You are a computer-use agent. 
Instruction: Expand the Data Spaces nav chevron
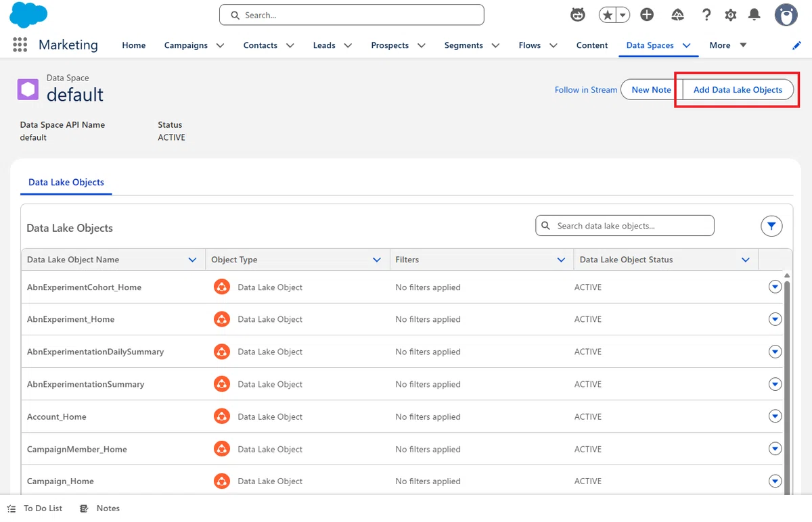click(686, 45)
